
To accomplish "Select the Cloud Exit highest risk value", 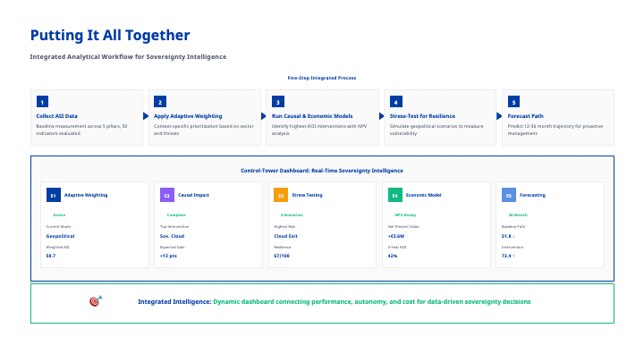I will point(286,236).
